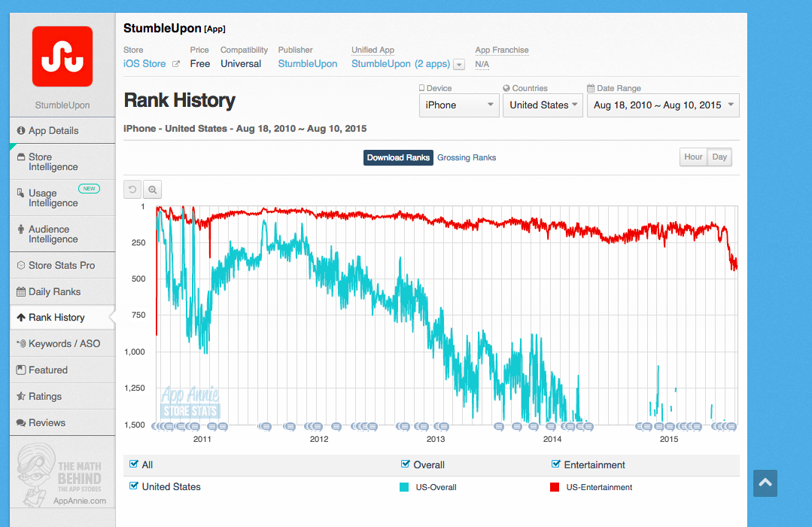Click the Keywords / ASO icon
Image resolution: width=812 pixels, height=527 pixels.
tap(21, 343)
